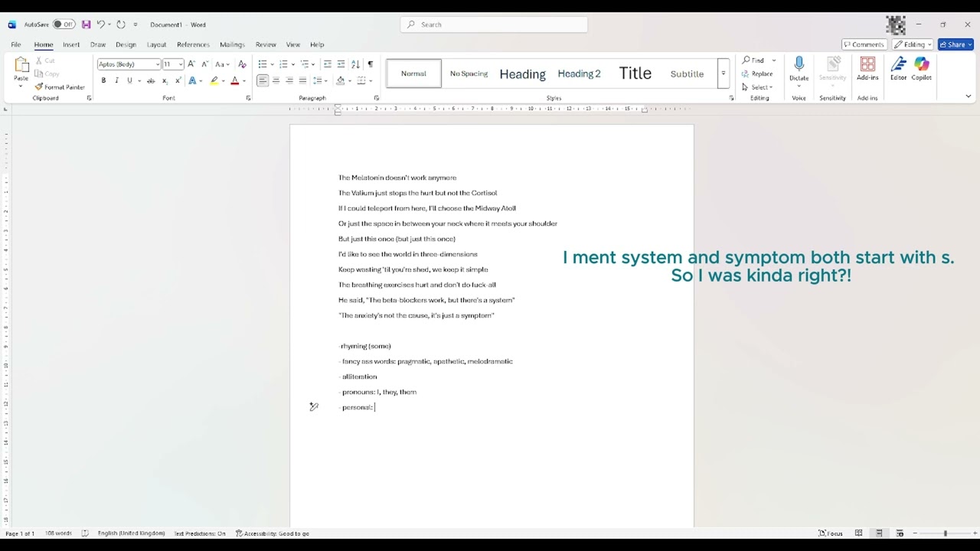Expand the bullet list options
Image resolution: width=980 pixels, height=551 pixels.
(x=272, y=64)
